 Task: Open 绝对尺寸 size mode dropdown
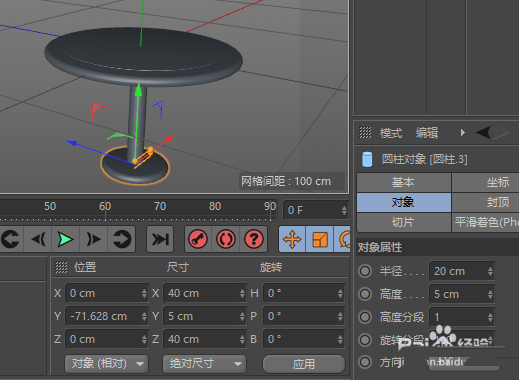click(x=204, y=364)
